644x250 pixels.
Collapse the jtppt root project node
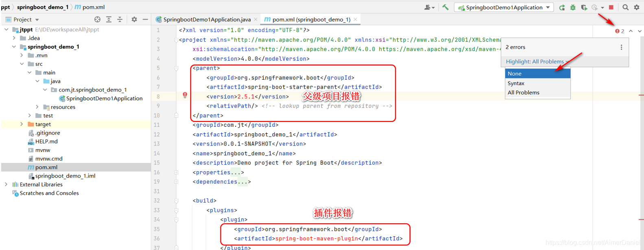pyautogui.click(x=6, y=30)
